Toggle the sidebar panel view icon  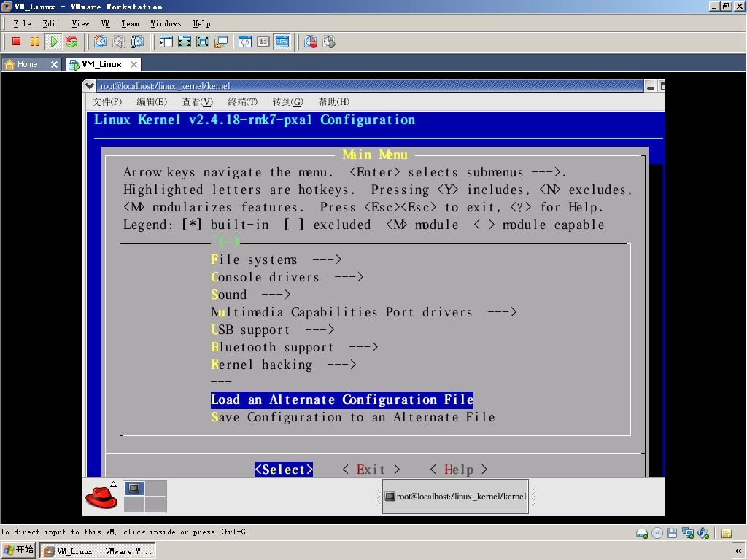[x=166, y=42]
